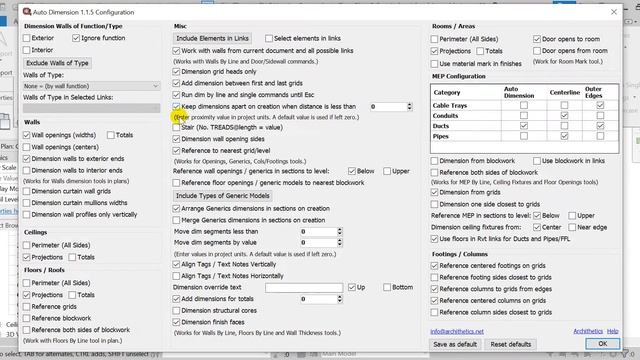
Task: Enable Door opens from room checkbox
Action: [x=537, y=51]
